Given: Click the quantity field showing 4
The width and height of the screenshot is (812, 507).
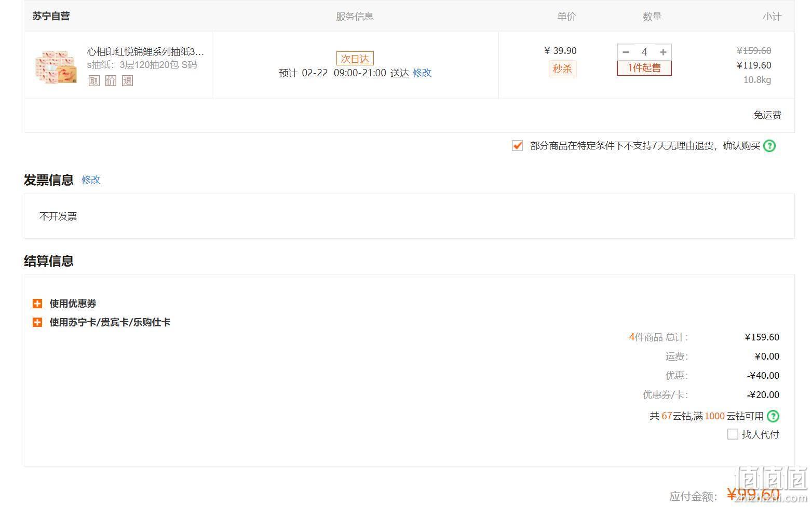Looking at the screenshot, I should 644,52.
